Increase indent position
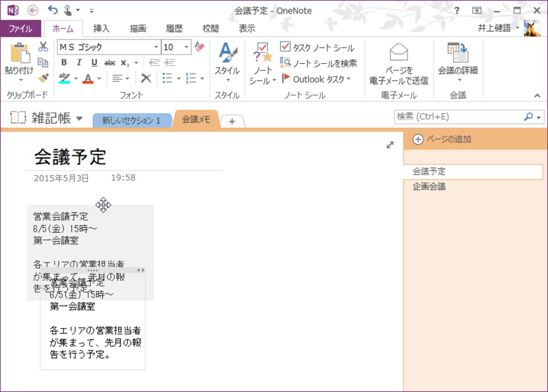Image resolution: width=548 pixels, height=392 pixels. tap(170, 63)
